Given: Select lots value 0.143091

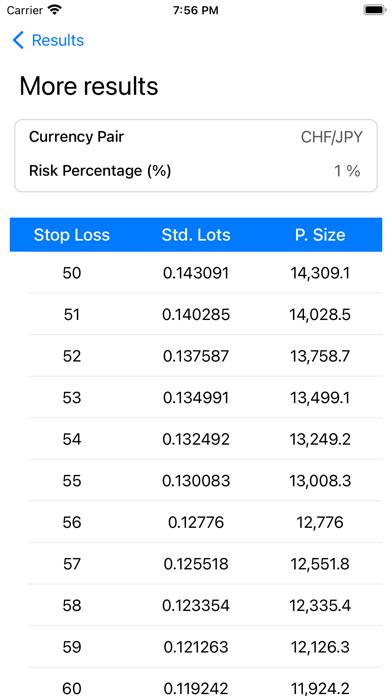Looking at the screenshot, I should click(x=196, y=273).
